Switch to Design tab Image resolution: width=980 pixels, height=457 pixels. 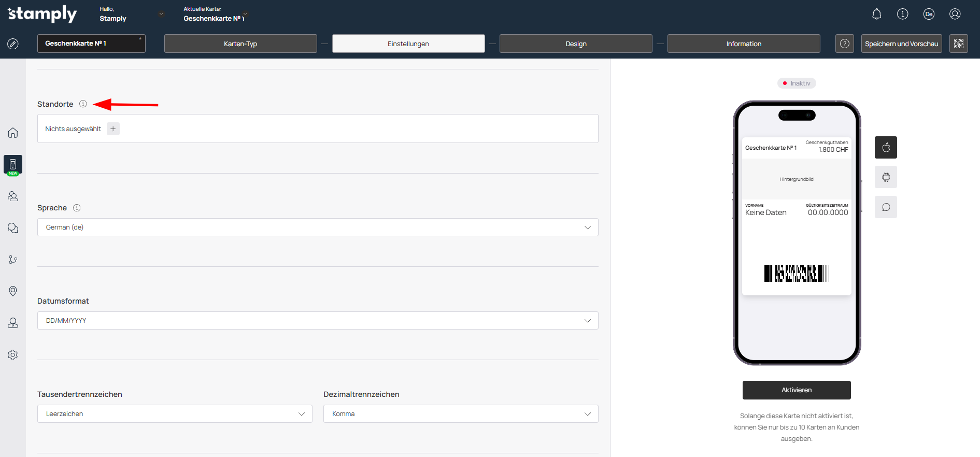pos(576,44)
